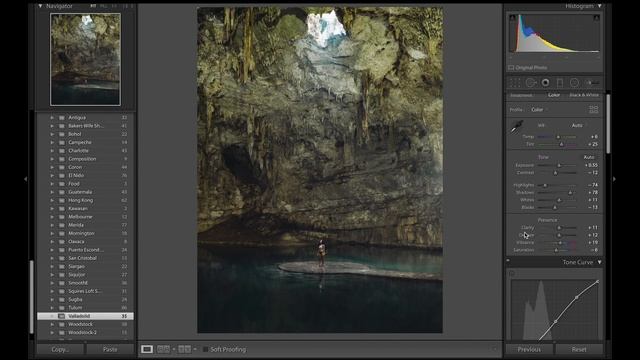Click the Reference view icon in toolbar

click(x=163, y=349)
